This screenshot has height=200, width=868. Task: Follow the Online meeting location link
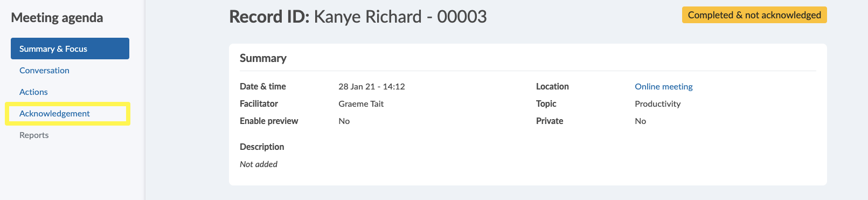pyautogui.click(x=664, y=86)
